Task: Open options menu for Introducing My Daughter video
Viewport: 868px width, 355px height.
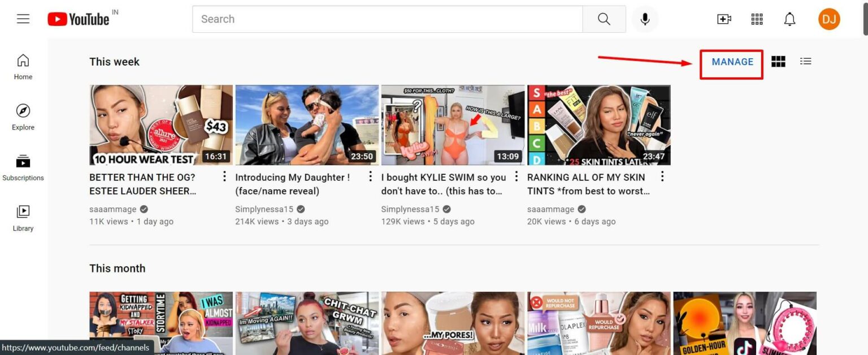Action: (370, 176)
